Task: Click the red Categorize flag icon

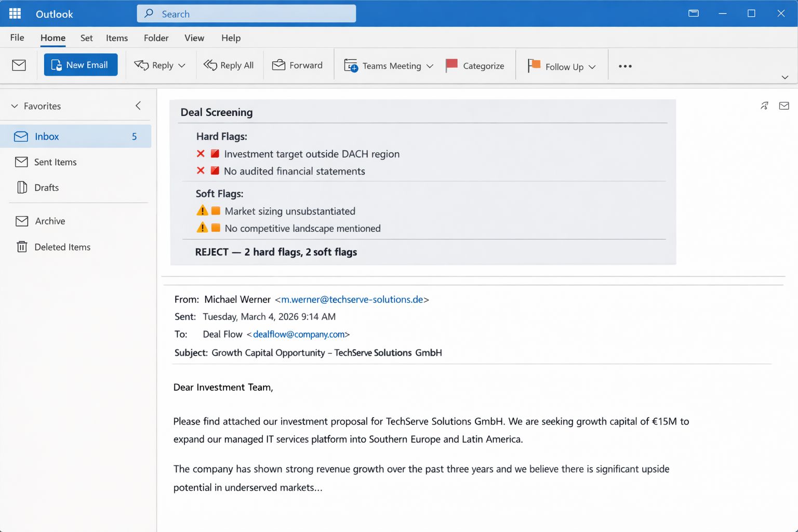Action: [451, 65]
